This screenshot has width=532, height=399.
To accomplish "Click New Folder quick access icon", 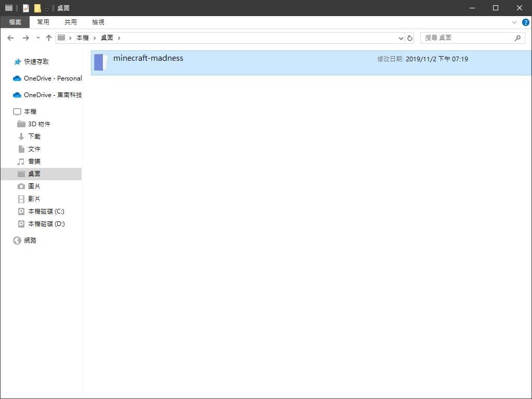I will pyautogui.click(x=37, y=8).
